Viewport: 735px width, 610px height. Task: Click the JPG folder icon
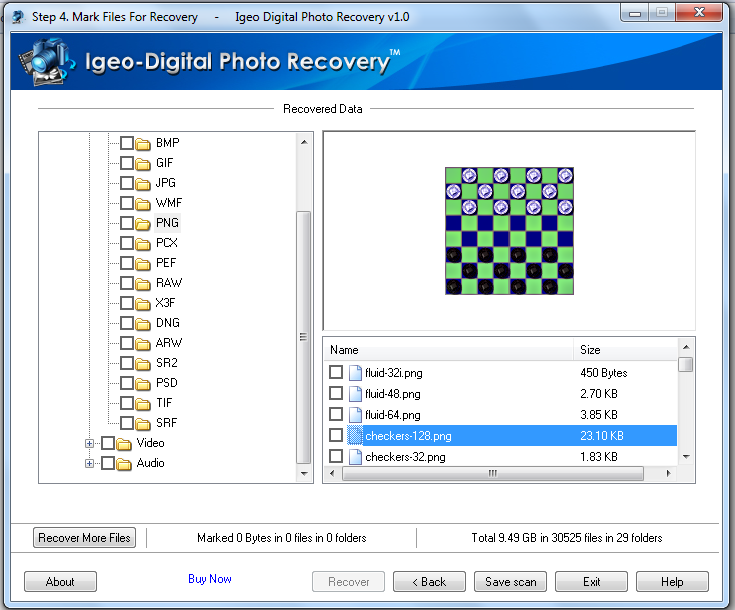pos(143,183)
